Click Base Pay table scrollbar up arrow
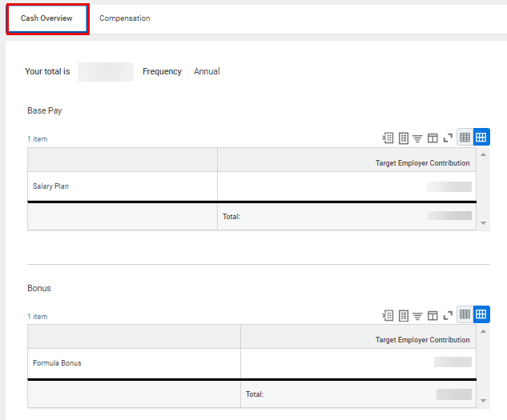The width and height of the screenshot is (507, 420). click(x=483, y=154)
